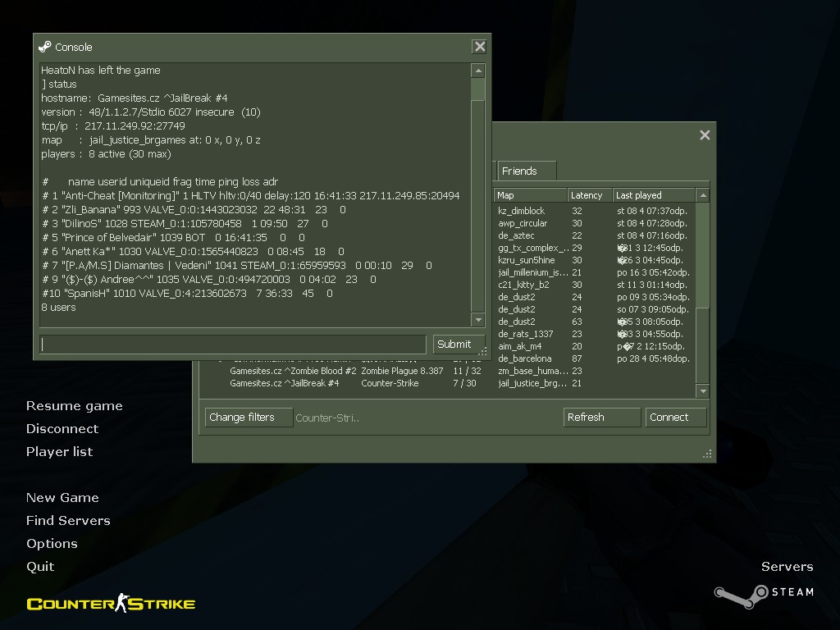840x630 pixels.
Task: Click the Steam icon in Console title bar
Action: (45, 47)
